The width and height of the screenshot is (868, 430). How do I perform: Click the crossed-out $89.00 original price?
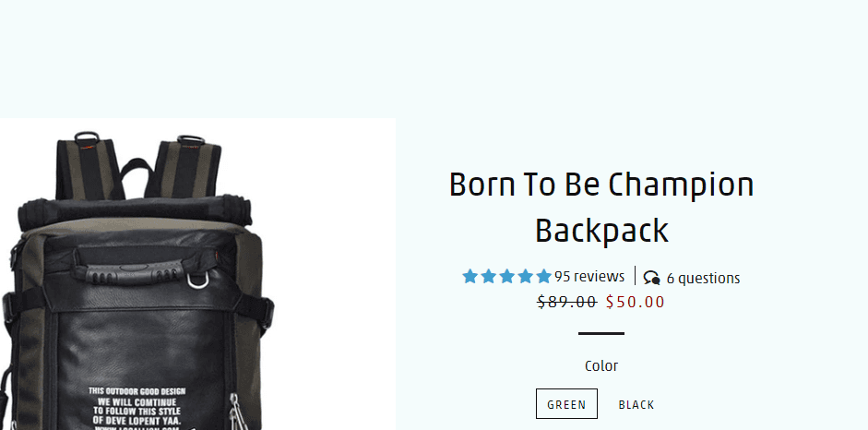pos(567,302)
